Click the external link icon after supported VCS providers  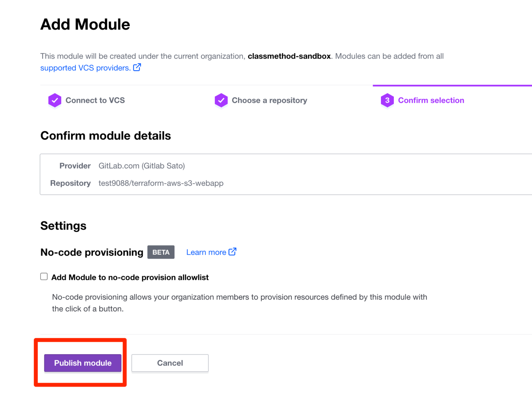(x=137, y=68)
